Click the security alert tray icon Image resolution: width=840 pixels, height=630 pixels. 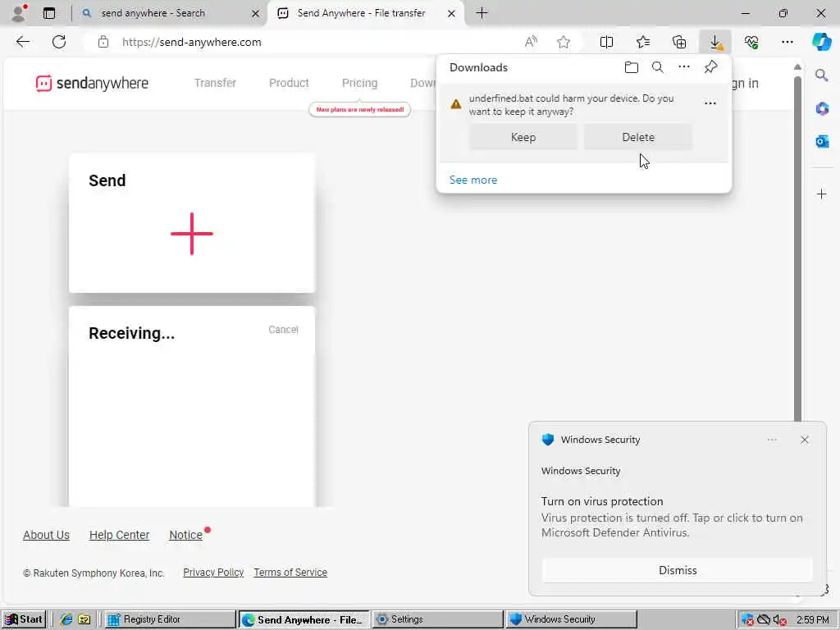pos(748,620)
